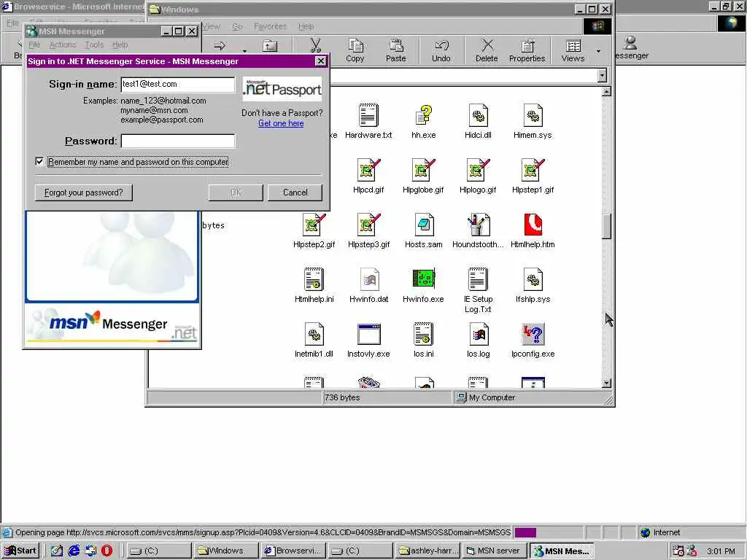
Task: Select the Ipconfig.exe program icon
Action: click(x=533, y=334)
